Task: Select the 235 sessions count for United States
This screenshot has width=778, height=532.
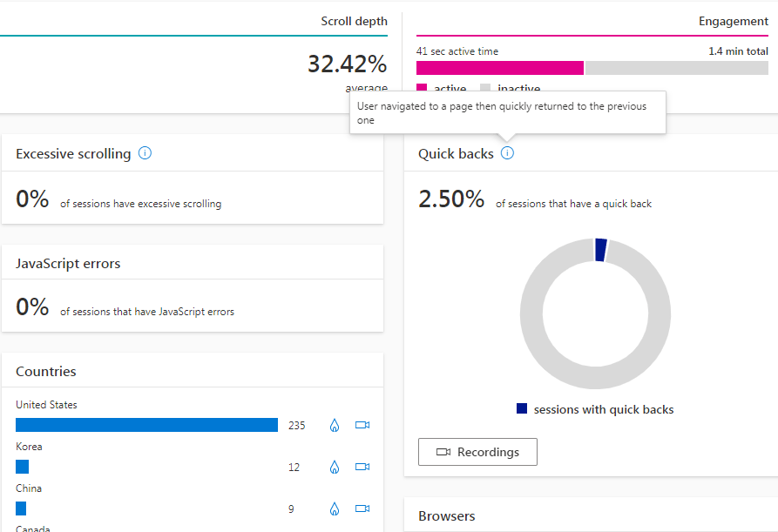Action: [296, 425]
